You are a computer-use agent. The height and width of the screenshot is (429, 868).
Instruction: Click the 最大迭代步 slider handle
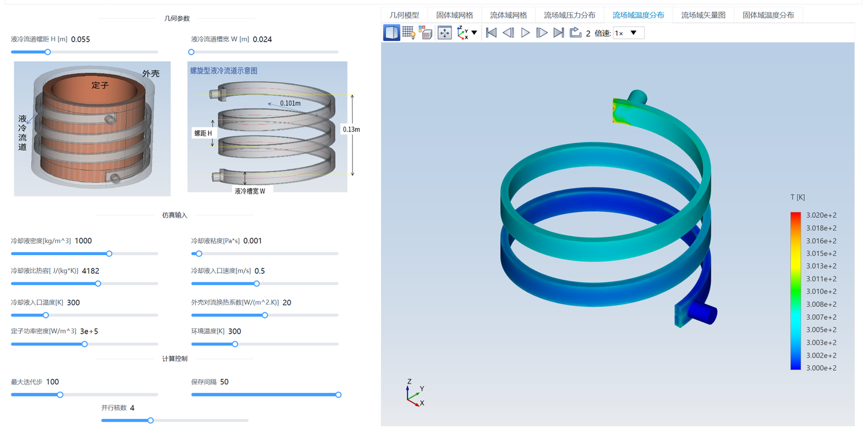[60, 395]
